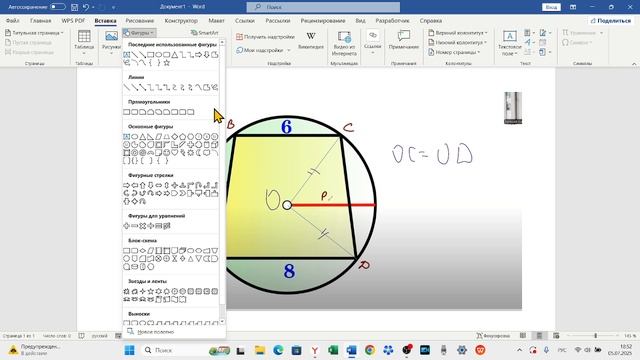Select the star shape in recently used shapes
640x360 pixels.
(167, 63)
